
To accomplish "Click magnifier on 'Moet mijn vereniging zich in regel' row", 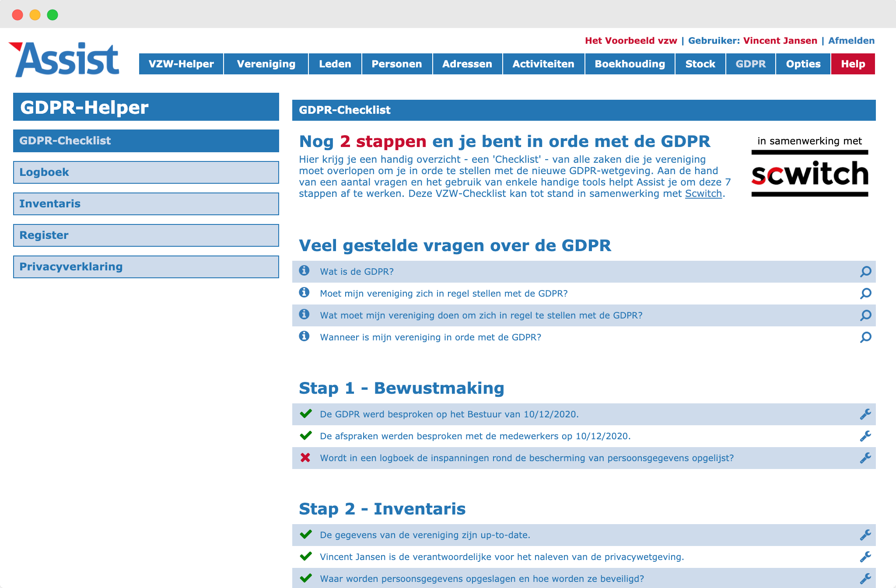I will 865,294.
